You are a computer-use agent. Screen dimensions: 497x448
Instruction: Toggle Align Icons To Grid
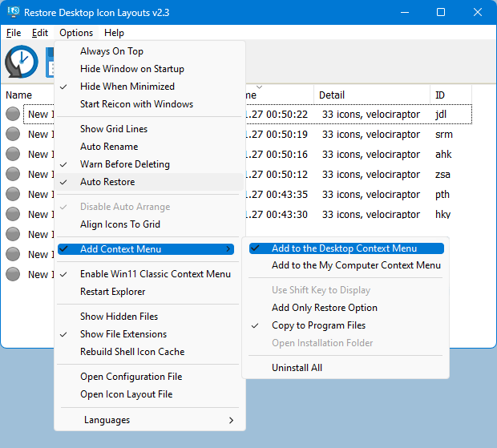[x=149, y=224]
